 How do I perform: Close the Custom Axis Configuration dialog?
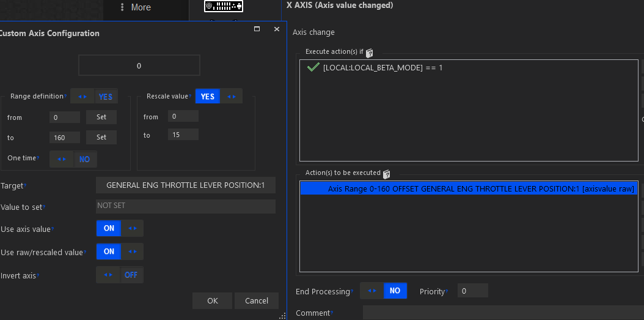(277, 29)
